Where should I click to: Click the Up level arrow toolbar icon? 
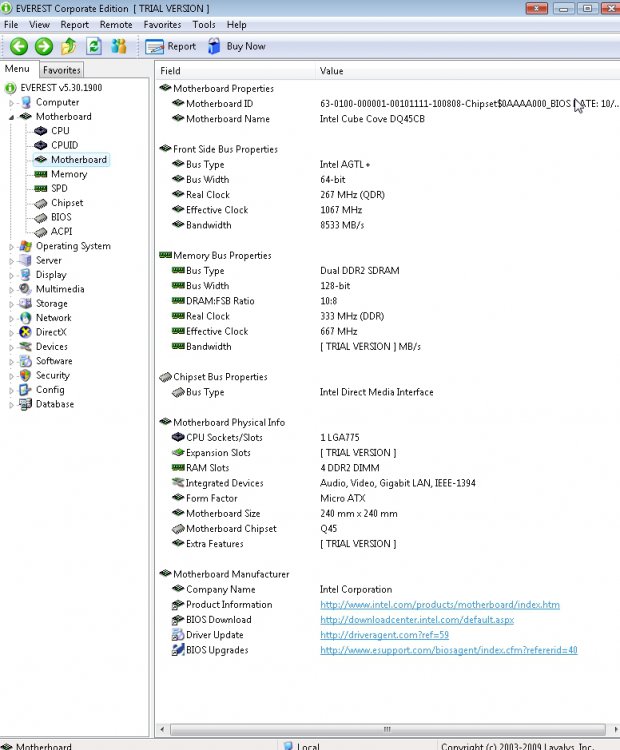click(68, 46)
